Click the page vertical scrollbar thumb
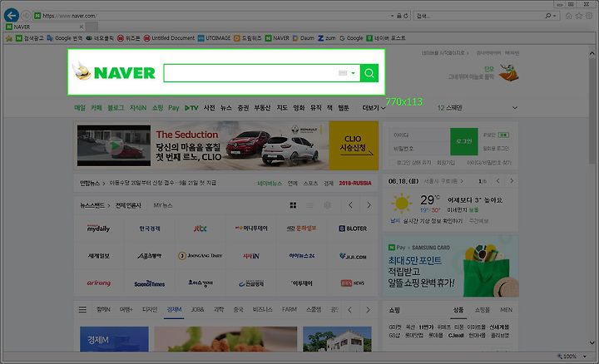Viewport: 599px width, 364px height. [x=592, y=111]
